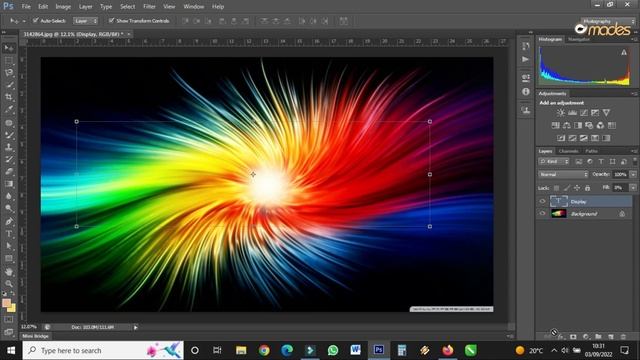Open the File menu

26,7
